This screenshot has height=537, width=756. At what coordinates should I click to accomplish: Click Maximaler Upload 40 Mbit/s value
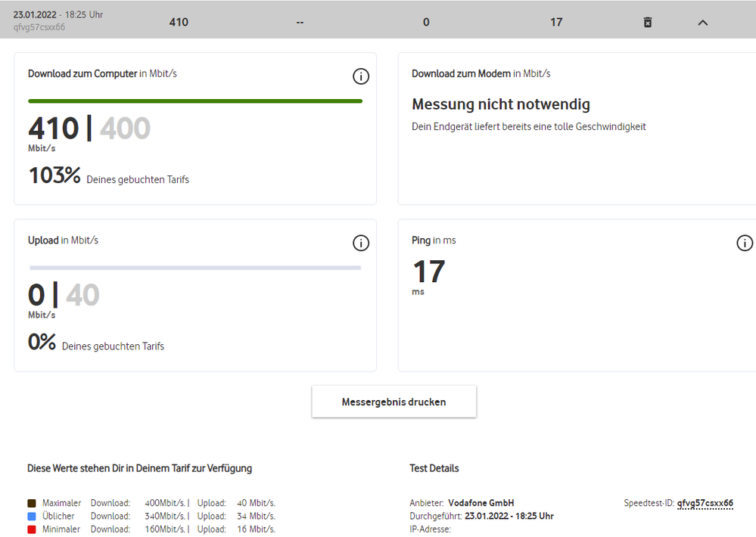[x=256, y=503]
